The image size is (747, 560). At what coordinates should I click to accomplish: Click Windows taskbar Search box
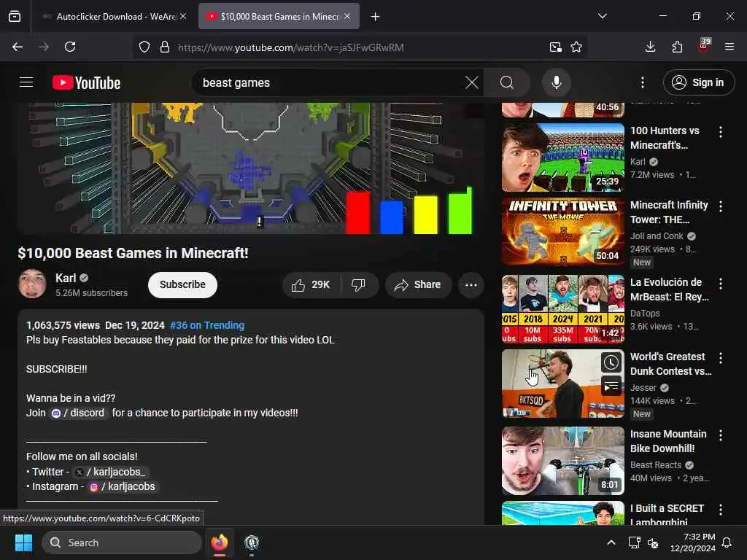click(122, 542)
